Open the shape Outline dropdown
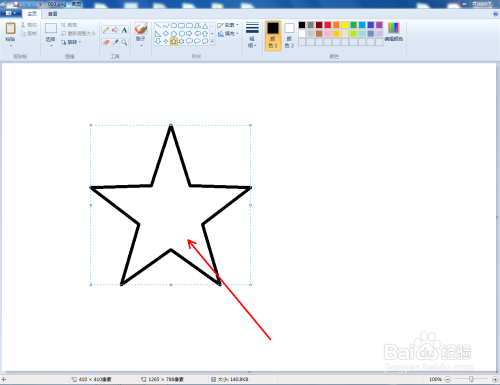 click(x=228, y=25)
